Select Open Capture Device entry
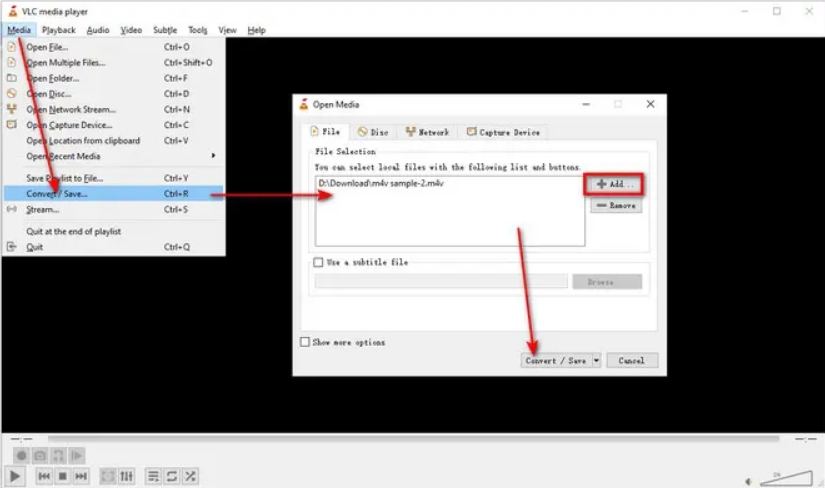The image size is (825, 488). 114,125
